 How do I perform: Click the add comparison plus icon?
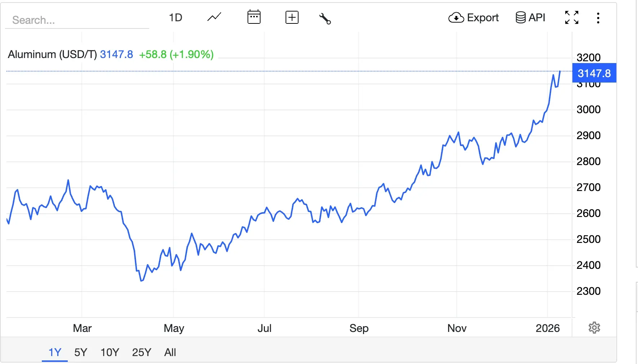(x=292, y=17)
